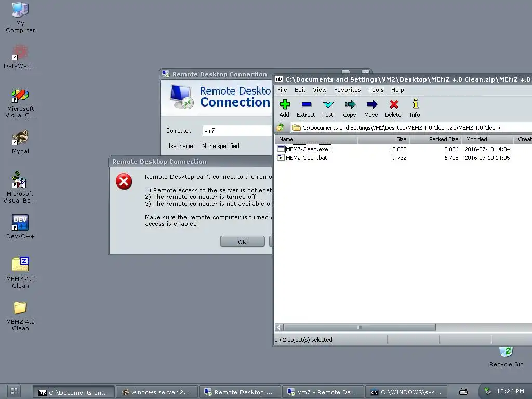Switch to the vm7 - Remote De... taskbar button
The image size is (532, 399).
323,392
